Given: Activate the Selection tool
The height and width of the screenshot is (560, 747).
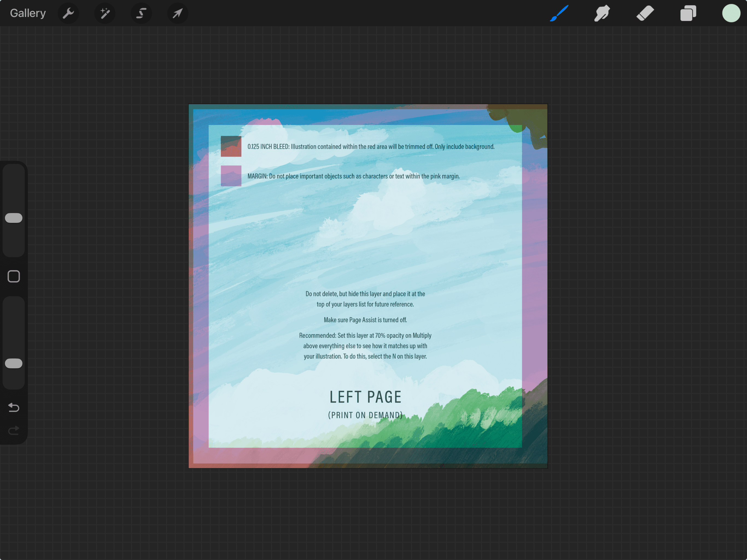Looking at the screenshot, I should pos(141,13).
